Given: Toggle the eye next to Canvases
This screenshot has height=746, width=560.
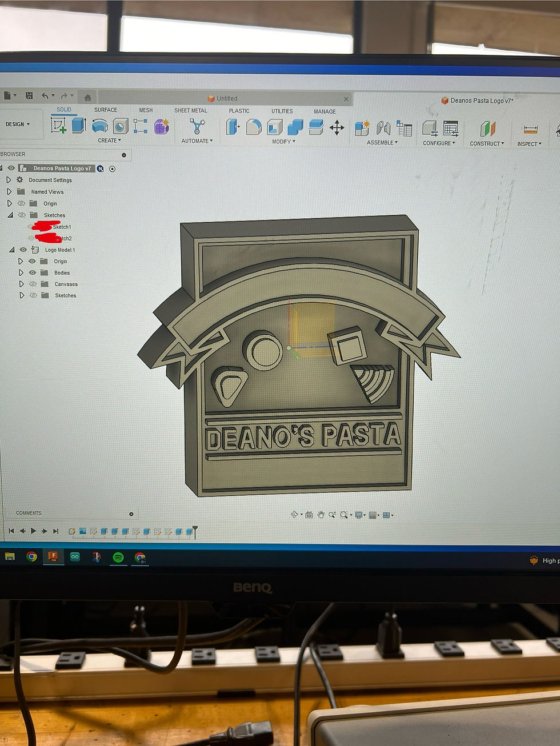Looking at the screenshot, I should pyautogui.click(x=33, y=284).
